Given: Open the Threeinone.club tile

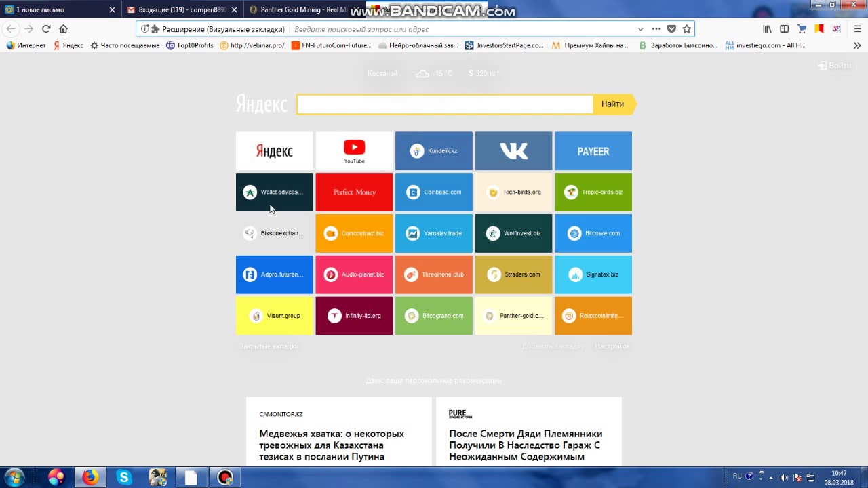Looking at the screenshot, I should pyautogui.click(x=434, y=274).
